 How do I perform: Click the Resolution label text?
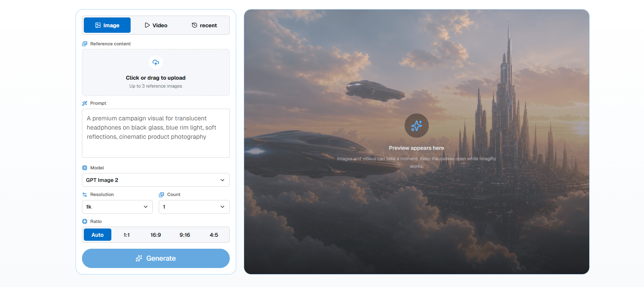102,194
